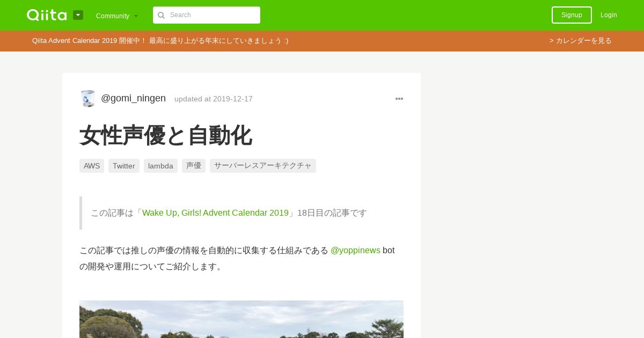Click カレンダーを見る link

pos(581,41)
